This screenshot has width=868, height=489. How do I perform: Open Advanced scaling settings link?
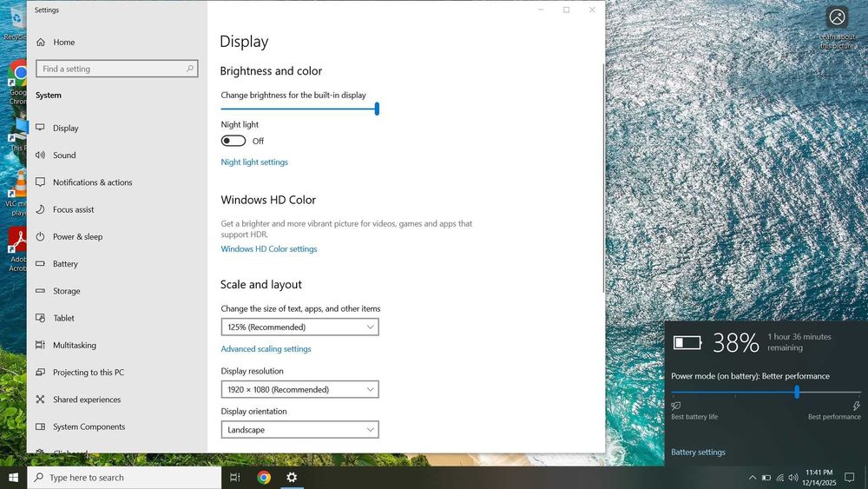(266, 349)
